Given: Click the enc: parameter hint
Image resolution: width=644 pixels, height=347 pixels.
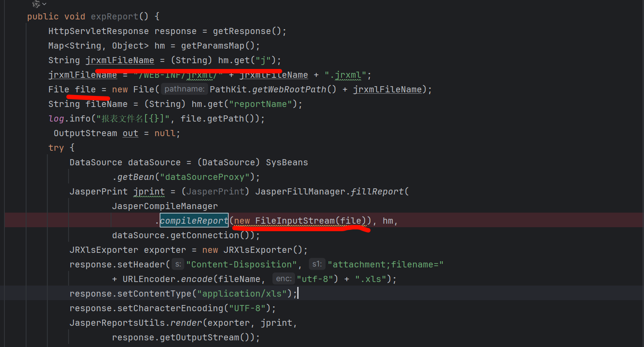Looking at the screenshot, I should pyautogui.click(x=283, y=279).
